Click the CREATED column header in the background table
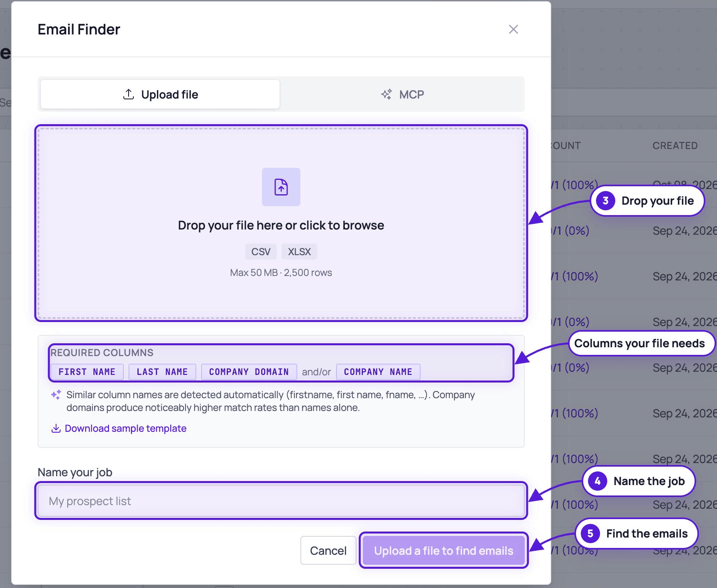Screen dimensions: 717x588 [x=675, y=145]
